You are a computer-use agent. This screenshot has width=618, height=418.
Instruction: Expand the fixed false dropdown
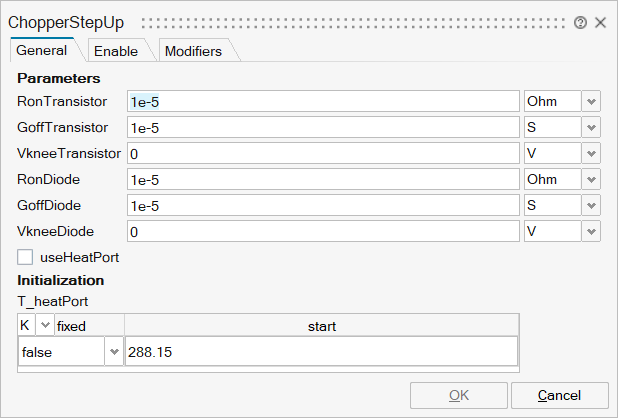coord(113,352)
